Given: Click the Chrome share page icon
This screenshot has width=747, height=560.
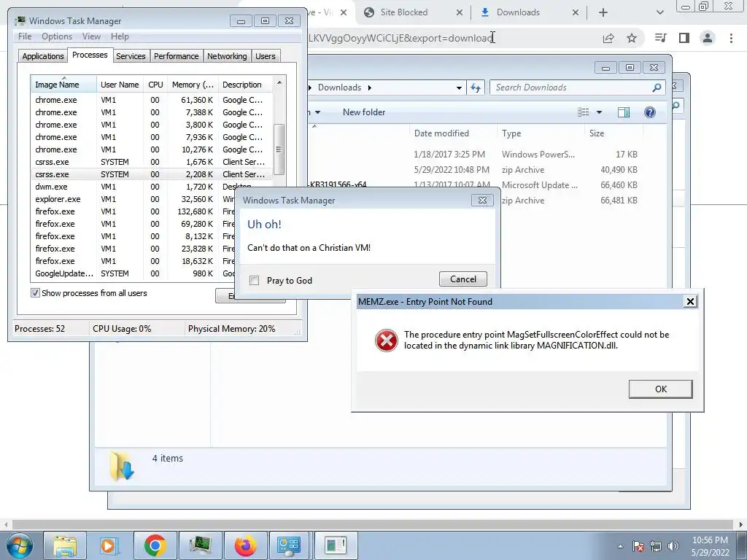Looking at the screenshot, I should pyautogui.click(x=608, y=38).
